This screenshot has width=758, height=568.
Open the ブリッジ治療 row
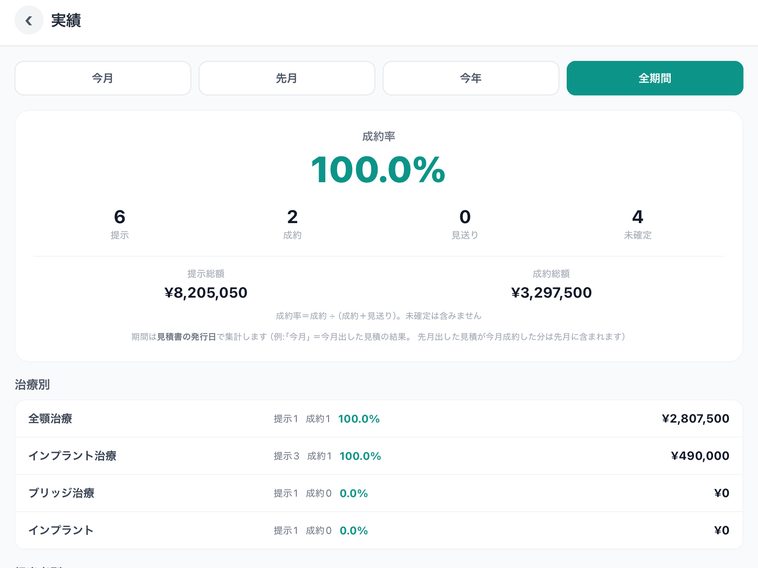point(379,493)
